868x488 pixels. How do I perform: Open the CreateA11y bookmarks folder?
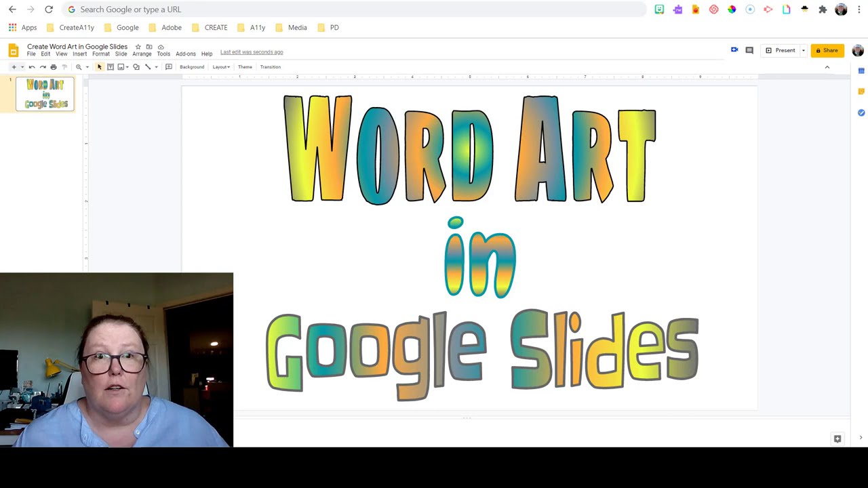(x=71, y=28)
